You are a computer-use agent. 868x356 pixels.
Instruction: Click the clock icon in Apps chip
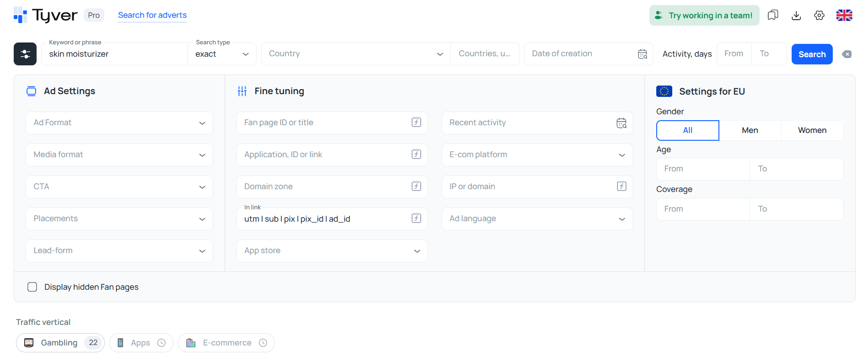161,343
